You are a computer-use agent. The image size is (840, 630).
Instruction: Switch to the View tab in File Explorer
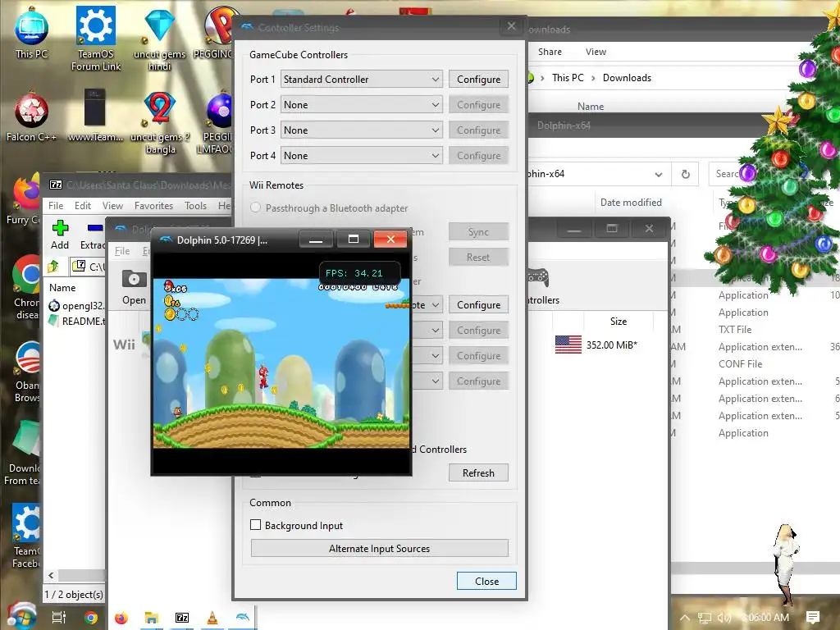point(596,52)
